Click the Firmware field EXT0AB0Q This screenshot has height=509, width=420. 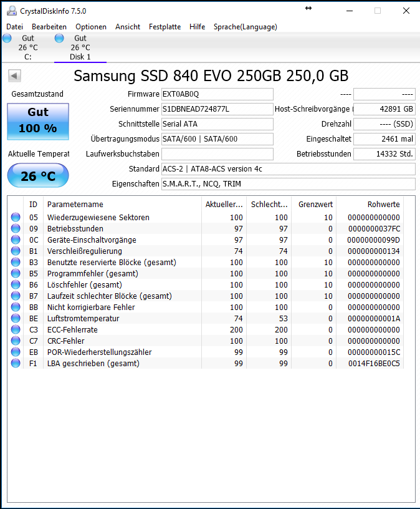[x=217, y=94]
